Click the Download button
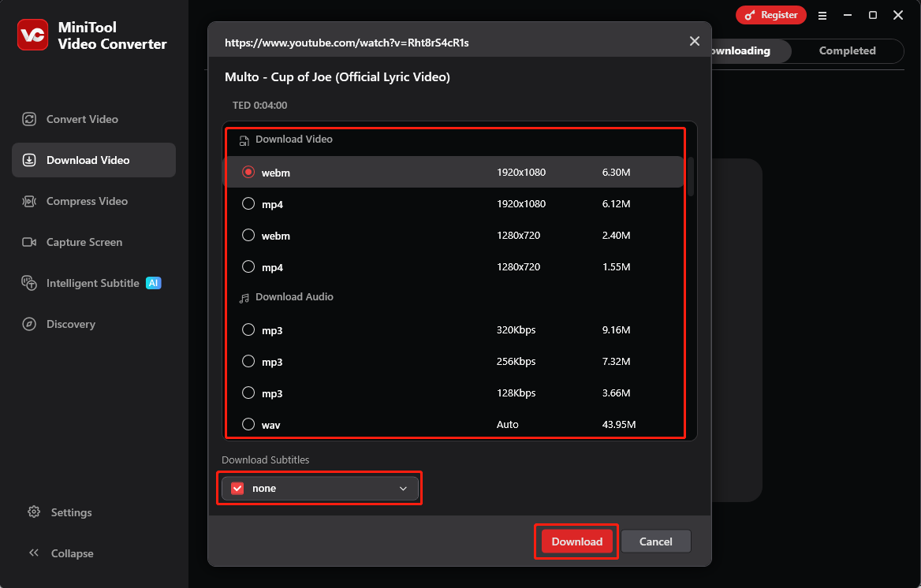The width and height of the screenshot is (921, 588). click(576, 541)
